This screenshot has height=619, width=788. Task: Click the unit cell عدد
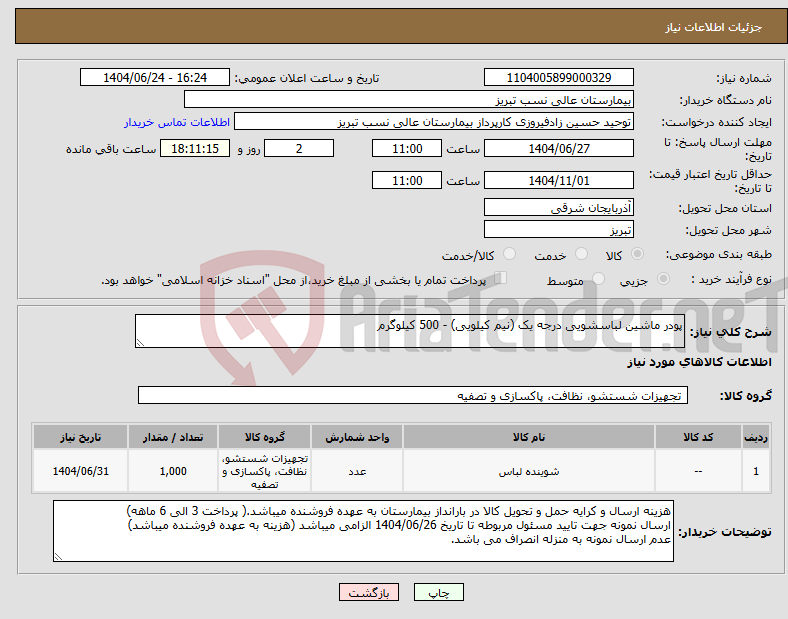tap(357, 471)
